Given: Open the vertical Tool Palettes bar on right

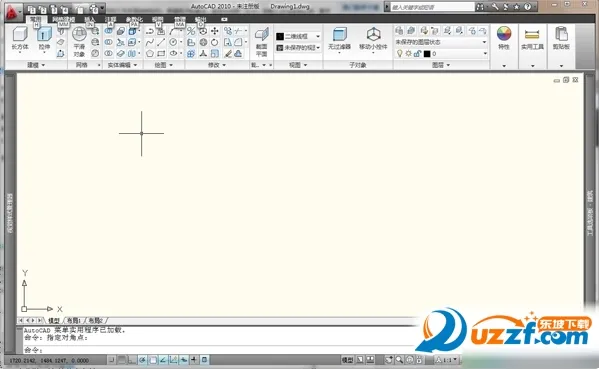Looking at the screenshot, I should click(x=590, y=212).
